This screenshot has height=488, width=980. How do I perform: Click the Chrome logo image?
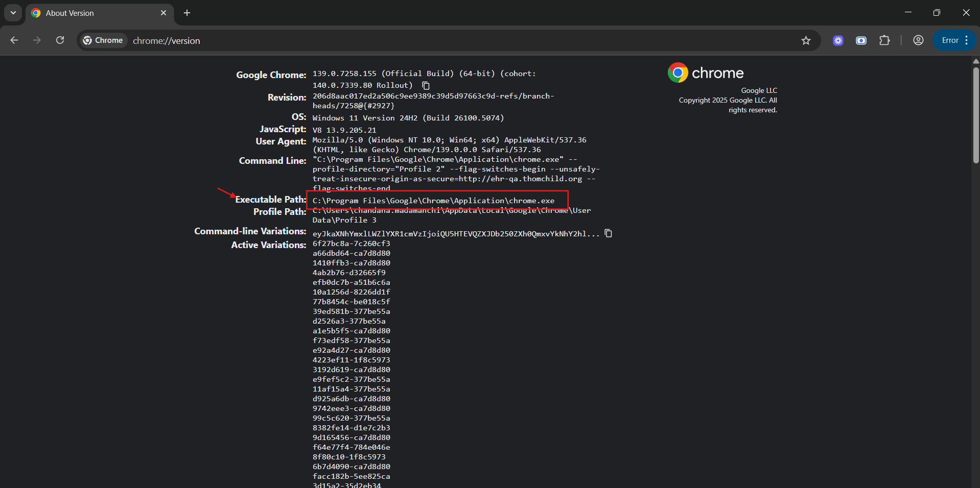(705, 73)
